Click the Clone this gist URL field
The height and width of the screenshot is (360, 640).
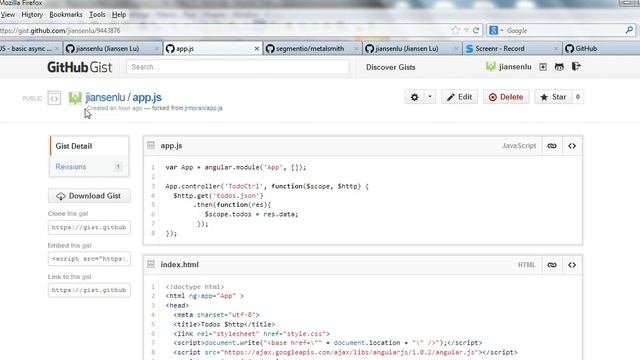click(89, 227)
